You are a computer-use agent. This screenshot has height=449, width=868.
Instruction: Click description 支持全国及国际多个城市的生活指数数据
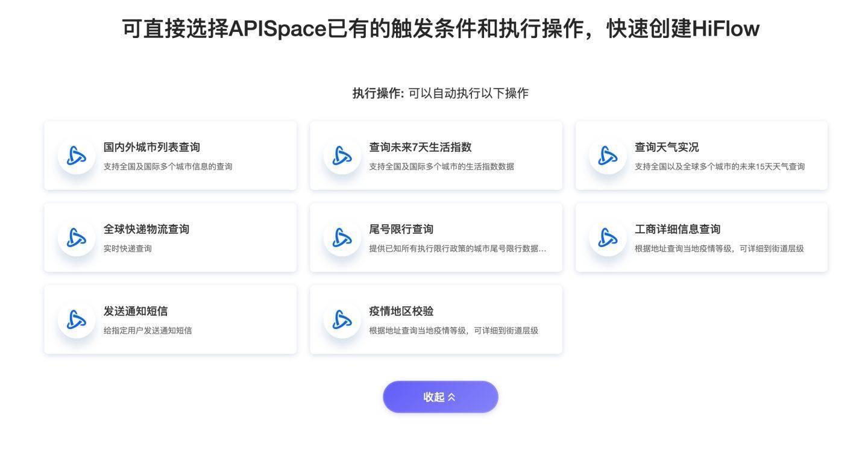(442, 166)
